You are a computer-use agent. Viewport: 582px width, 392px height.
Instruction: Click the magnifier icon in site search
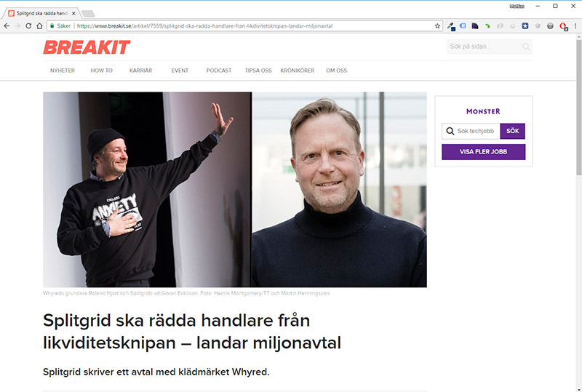[x=526, y=47]
